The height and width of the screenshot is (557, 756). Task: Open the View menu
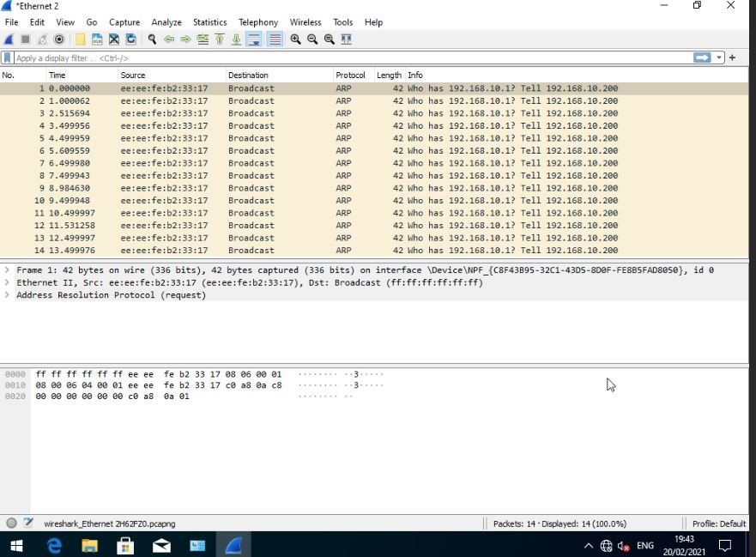pyautogui.click(x=65, y=22)
